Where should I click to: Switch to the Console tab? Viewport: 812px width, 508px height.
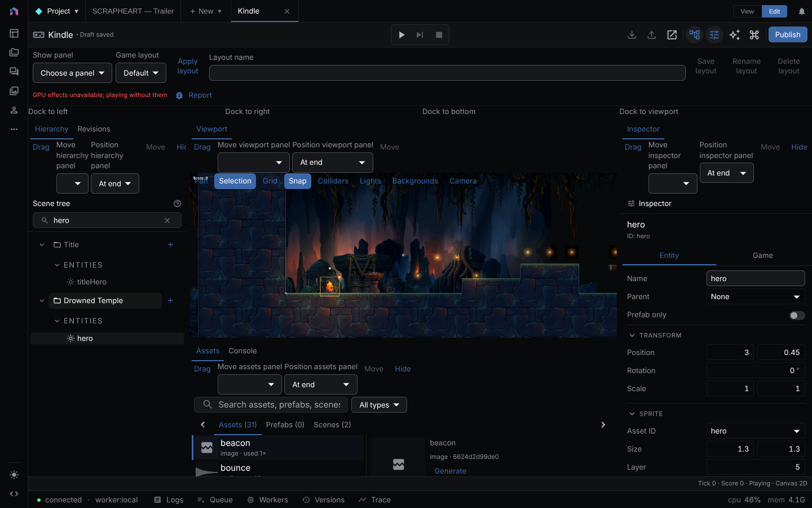(242, 351)
